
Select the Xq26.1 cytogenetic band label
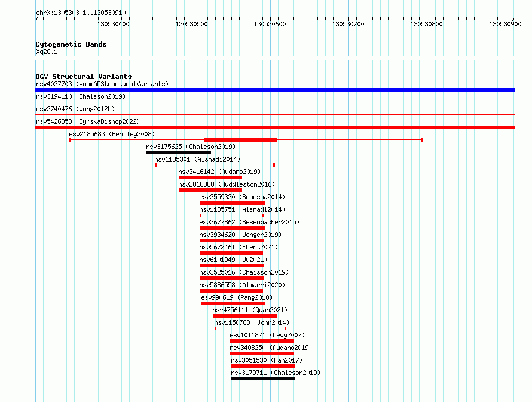(x=47, y=51)
